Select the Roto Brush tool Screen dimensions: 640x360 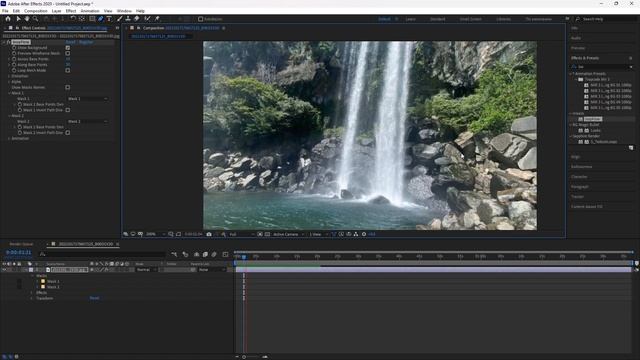point(147,19)
